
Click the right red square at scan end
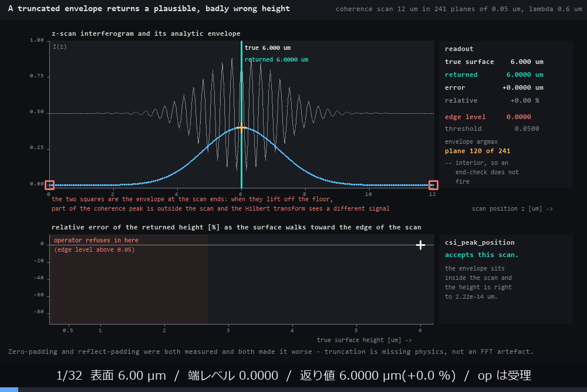(433, 185)
